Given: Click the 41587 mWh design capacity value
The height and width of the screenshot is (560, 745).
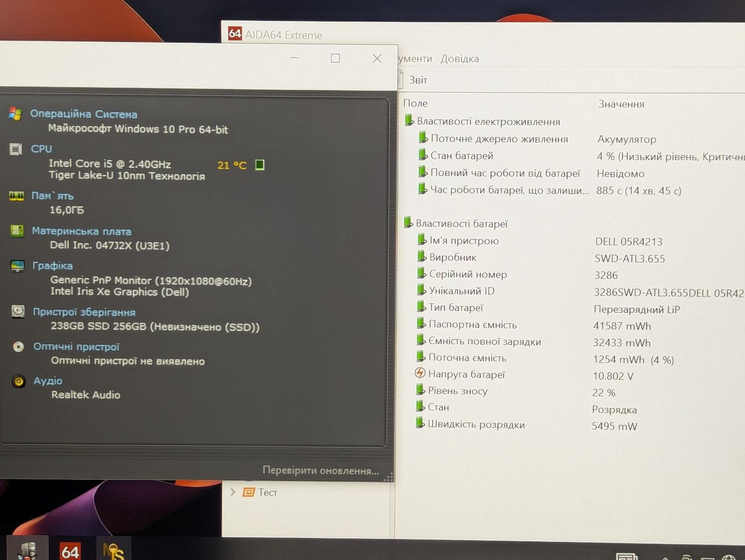Looking at the screenshot, I should (622, 326).
